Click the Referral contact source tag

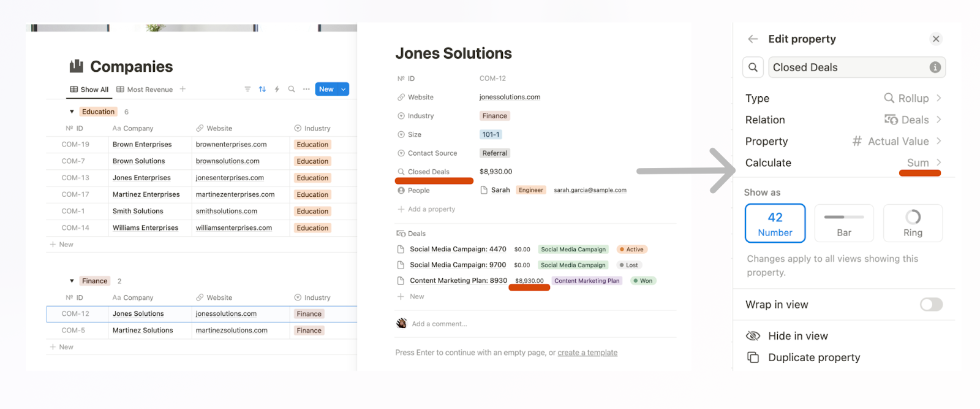pyautogui.click(x=495, y=153)
